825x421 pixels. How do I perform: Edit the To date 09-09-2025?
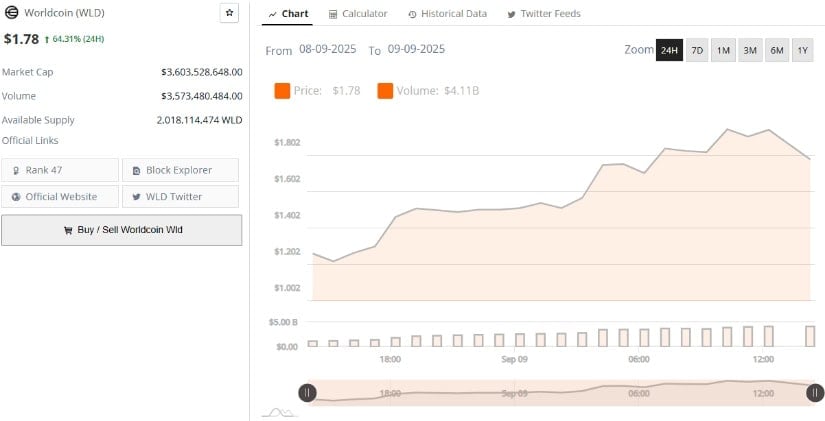[416, 49]
